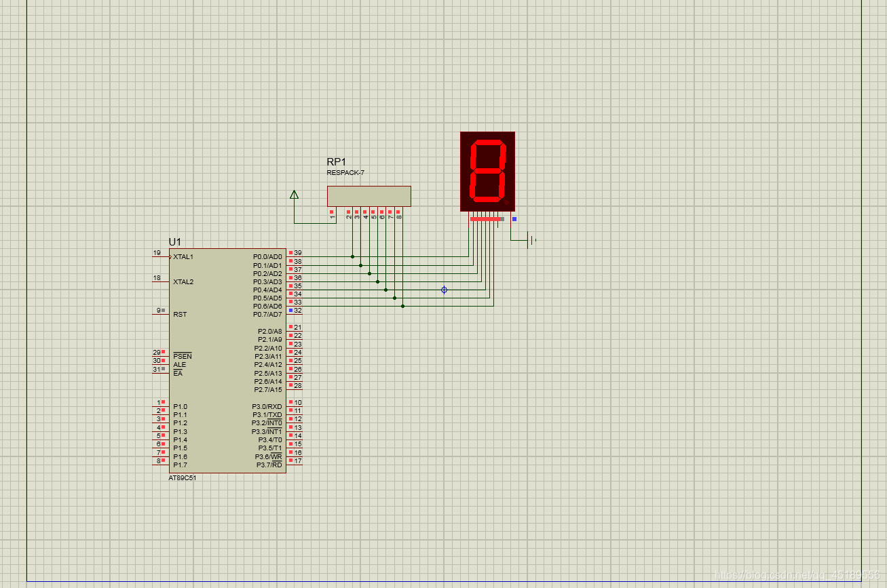Click the P1.1 pin label
This screenshot has width=887, height=588.
click(x=180, y=415)
